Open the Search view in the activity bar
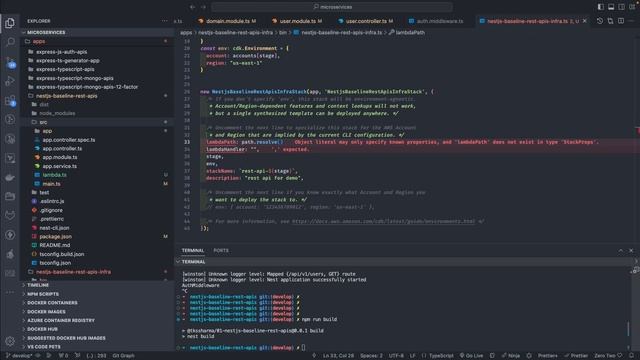 pyautogui.click(x=10, y=42)
